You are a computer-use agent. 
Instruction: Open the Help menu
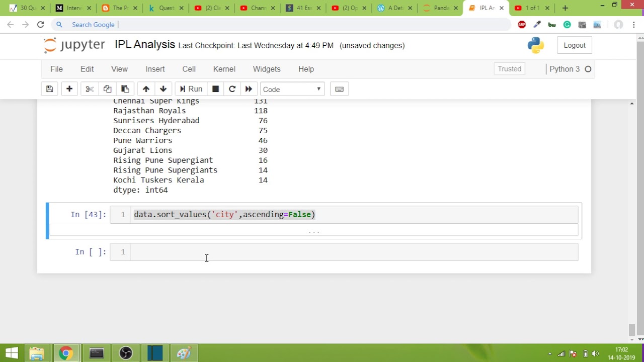pos(306,69)
